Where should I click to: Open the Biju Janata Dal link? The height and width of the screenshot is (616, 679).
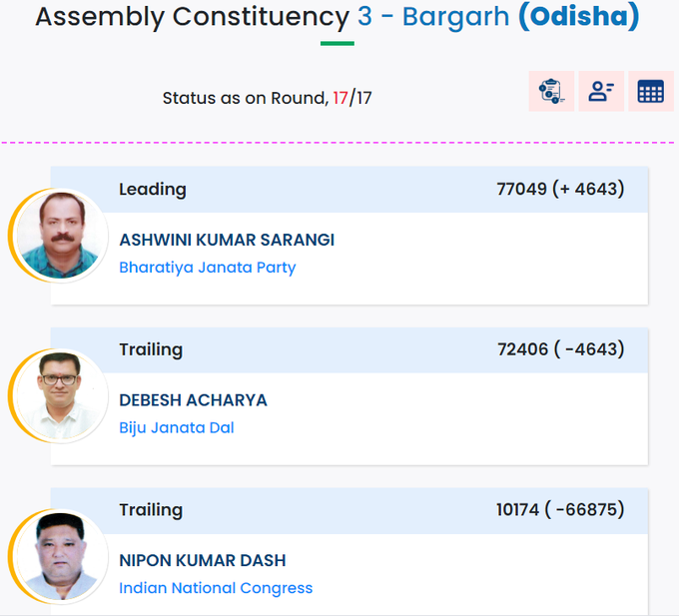[177, 427]
